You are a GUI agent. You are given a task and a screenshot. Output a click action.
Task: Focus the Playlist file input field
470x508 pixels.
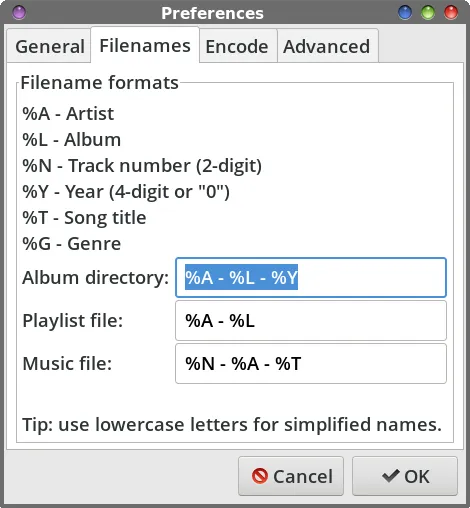311,321
